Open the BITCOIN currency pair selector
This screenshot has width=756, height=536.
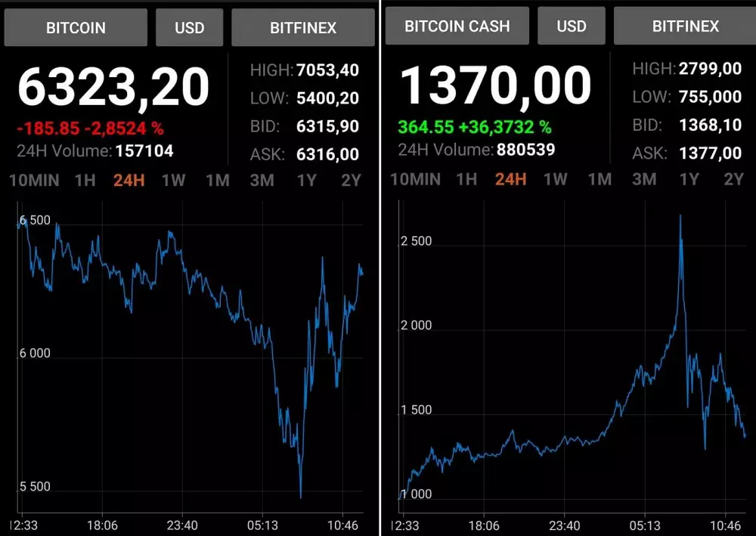pyautogui.click(x=75, y=27)
